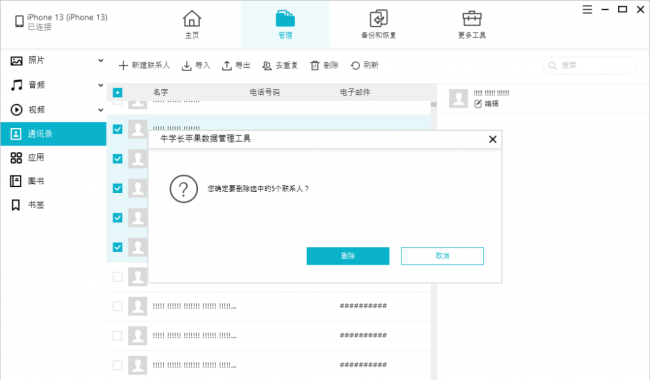Close the 牛学长苹果数据管理工具 dialog

(x=492, y=139)
